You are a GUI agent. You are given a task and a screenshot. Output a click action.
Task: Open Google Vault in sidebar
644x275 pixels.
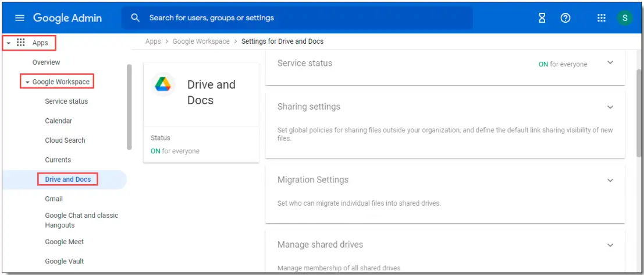click(x=64, y=261)
